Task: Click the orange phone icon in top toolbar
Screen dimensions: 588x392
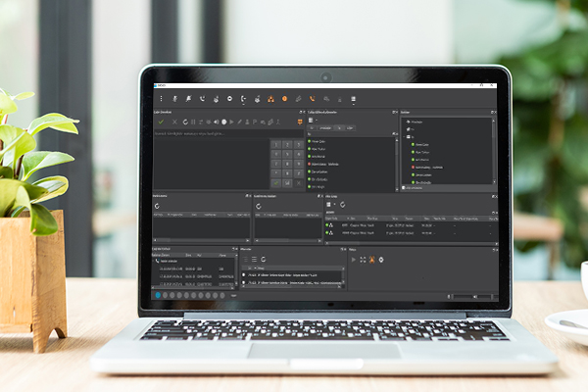Action: click(313, 99)
